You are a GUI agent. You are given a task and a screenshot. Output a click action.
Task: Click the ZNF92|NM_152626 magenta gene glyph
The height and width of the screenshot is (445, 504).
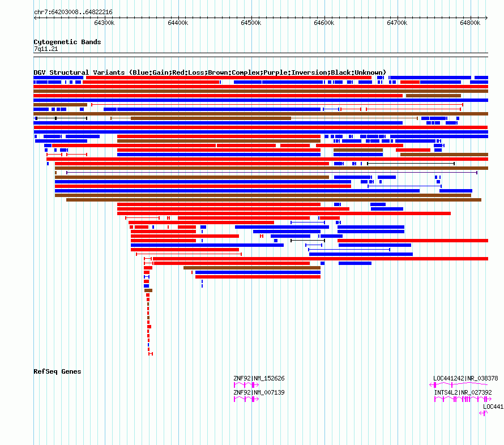[246, 384]
